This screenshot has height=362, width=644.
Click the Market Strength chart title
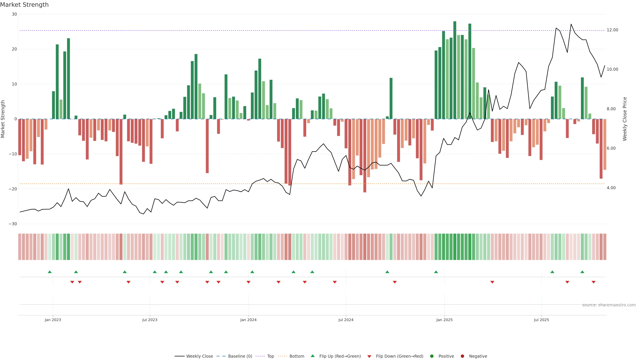click(x=24, y=5)
